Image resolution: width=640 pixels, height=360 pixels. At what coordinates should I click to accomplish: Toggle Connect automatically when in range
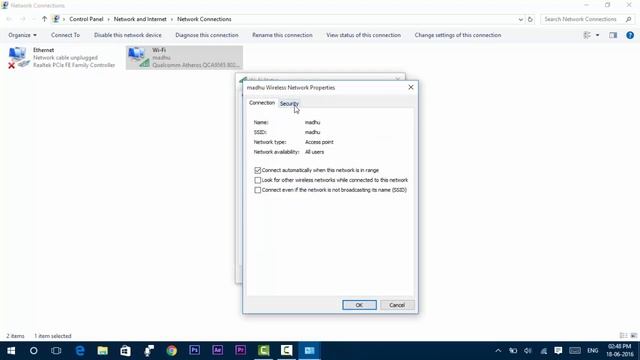pyautogui.click(x=258, y=170)
